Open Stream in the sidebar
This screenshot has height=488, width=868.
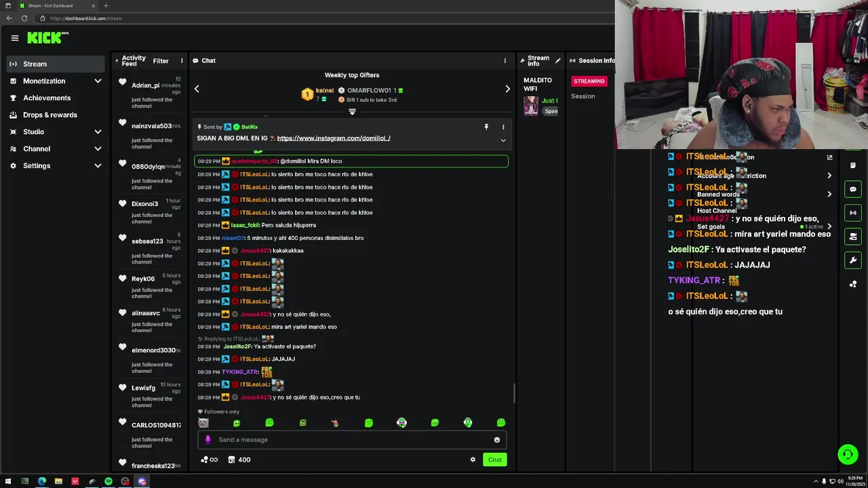pyautogui.click(x=55, y=64)
